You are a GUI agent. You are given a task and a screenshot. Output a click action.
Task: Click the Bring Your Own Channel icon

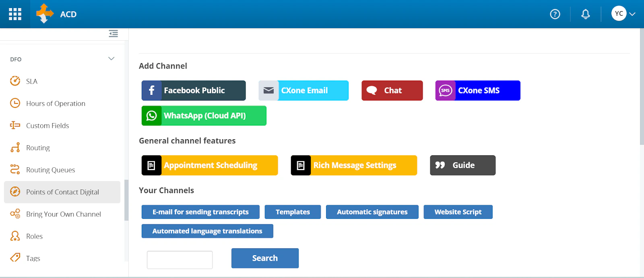(15, 214)
